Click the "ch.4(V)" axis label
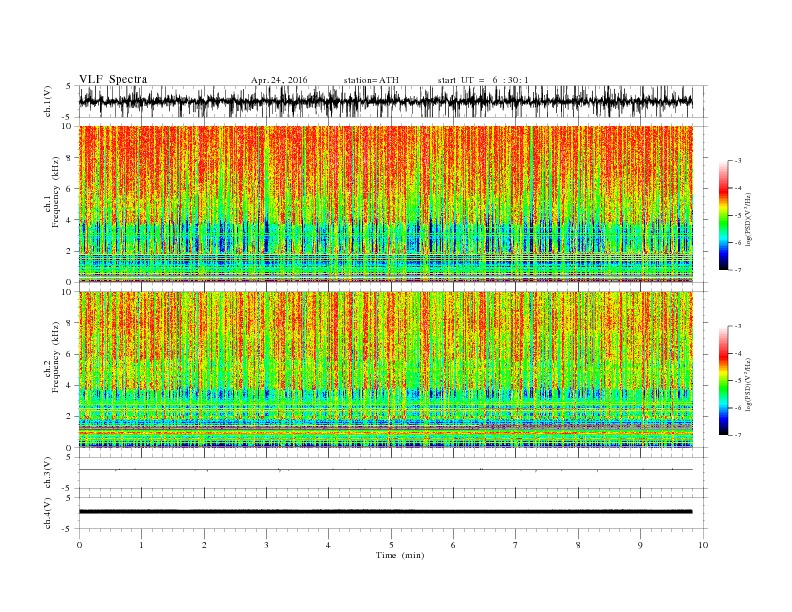The image size is (792, 612). point(48,513)
